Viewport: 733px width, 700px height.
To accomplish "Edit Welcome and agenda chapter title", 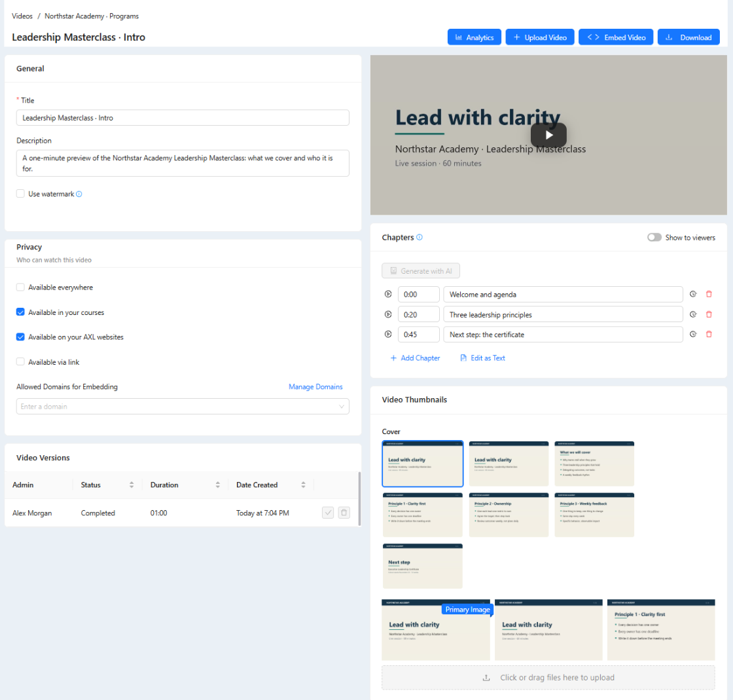I will point(563,294).
